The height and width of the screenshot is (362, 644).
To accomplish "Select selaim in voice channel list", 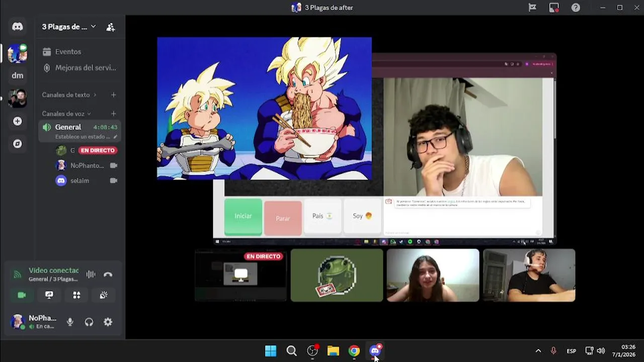I will [x=86, y=180].
